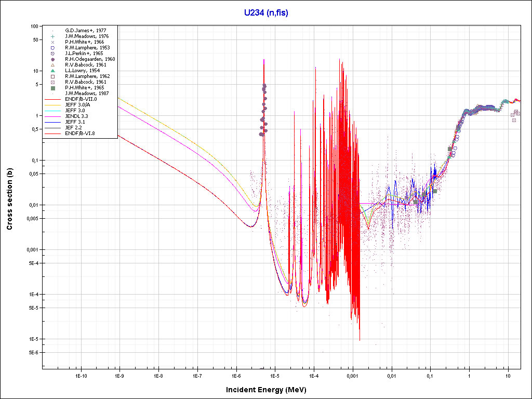Screen dimensions: 532x399
Task: Click the plus marker for J.W.Meadows 1976
Action: click(52, 36)
